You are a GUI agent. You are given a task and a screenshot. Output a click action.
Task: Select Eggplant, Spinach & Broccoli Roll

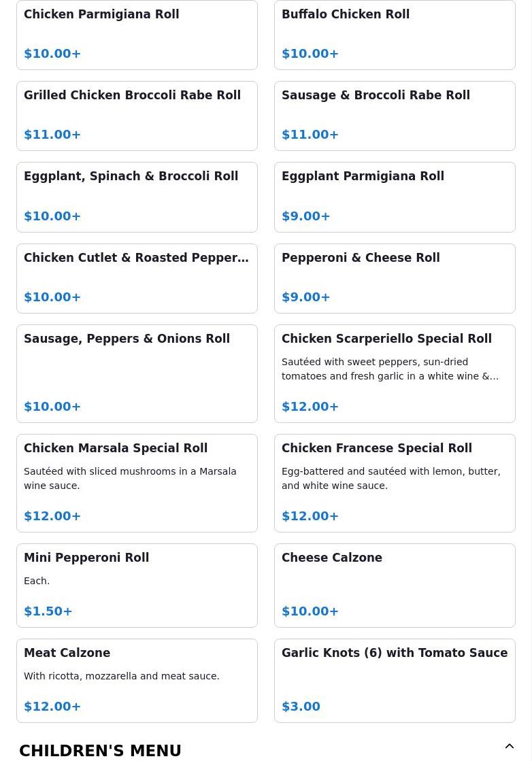[137, 197]
